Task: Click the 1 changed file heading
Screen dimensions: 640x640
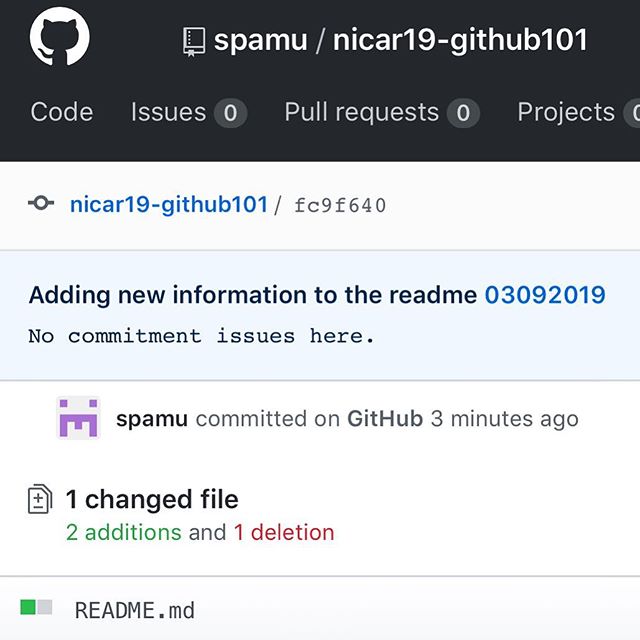Action: [x=152, y=499]
